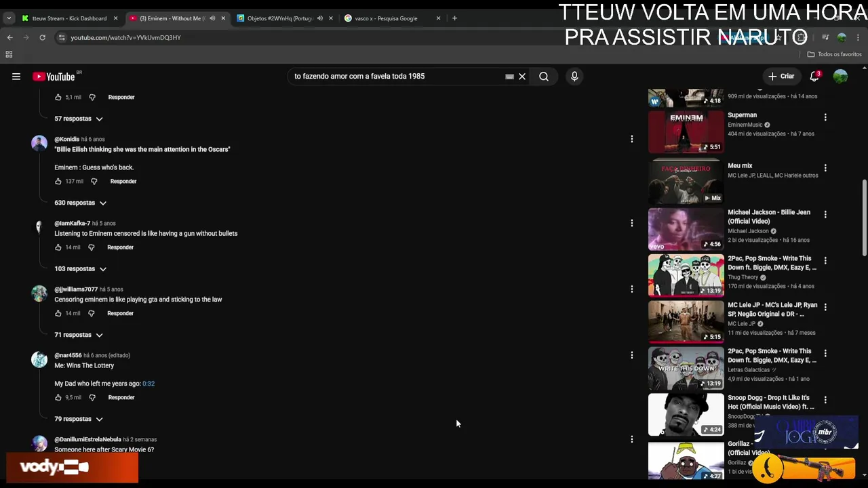This screenshot has width=868, height=488.
Task: Open Chrome apps grid in bookmarks bar
Action: pyautogui.click(x=9, y=54)
